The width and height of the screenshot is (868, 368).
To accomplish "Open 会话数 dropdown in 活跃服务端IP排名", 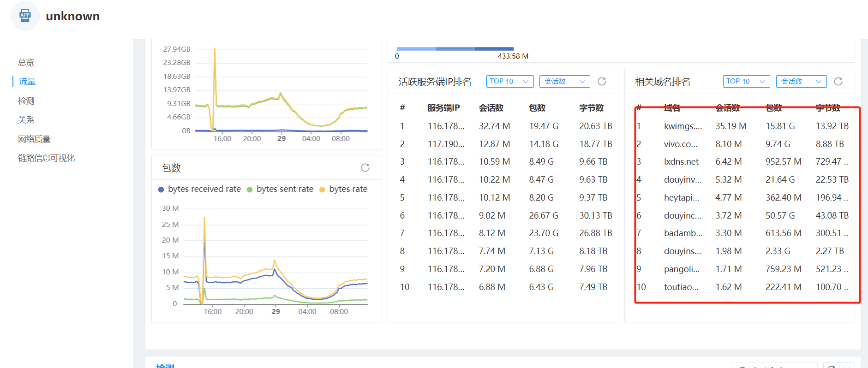I will coord(564,82).
